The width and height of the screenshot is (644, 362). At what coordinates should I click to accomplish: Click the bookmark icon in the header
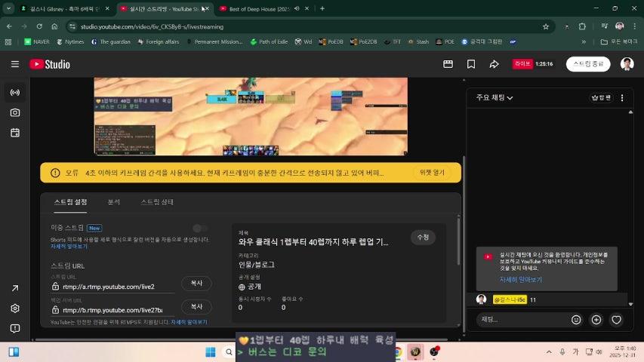pyautogui.click(x=471, y=64)
